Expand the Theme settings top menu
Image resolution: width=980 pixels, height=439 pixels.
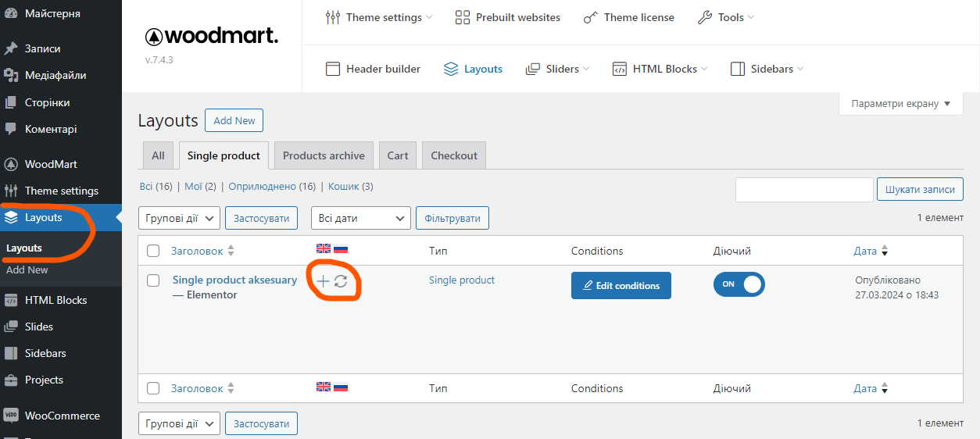(x=379, y=17)
